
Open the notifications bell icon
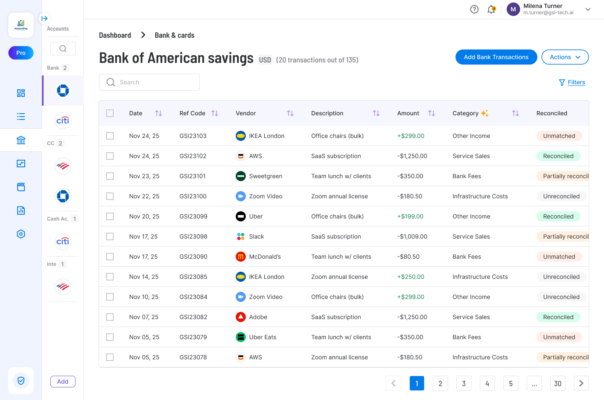(x=491, y=9)
